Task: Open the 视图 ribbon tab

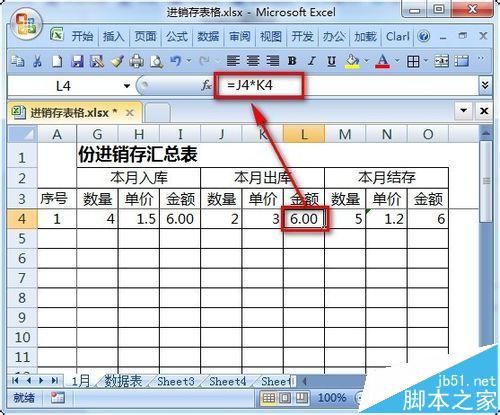Action: pos(271,36)
